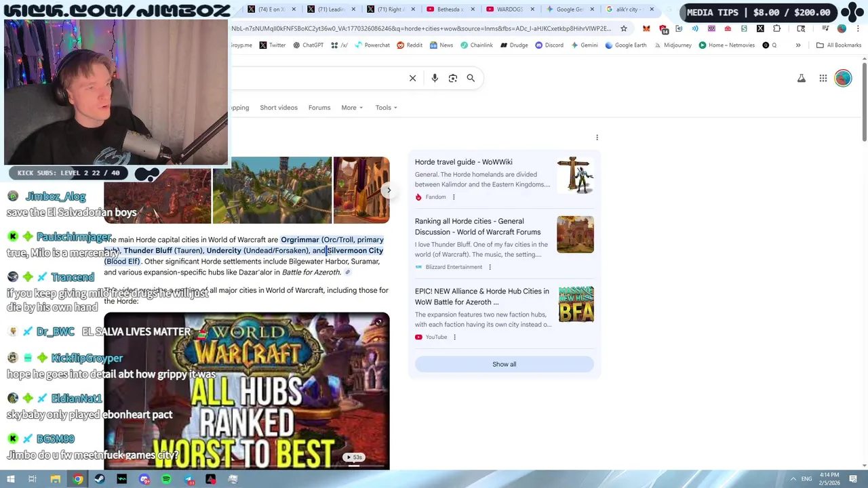Open three-dot menu for YouTube result
This screenshot has width=868, height=488.
coord(454,337)
